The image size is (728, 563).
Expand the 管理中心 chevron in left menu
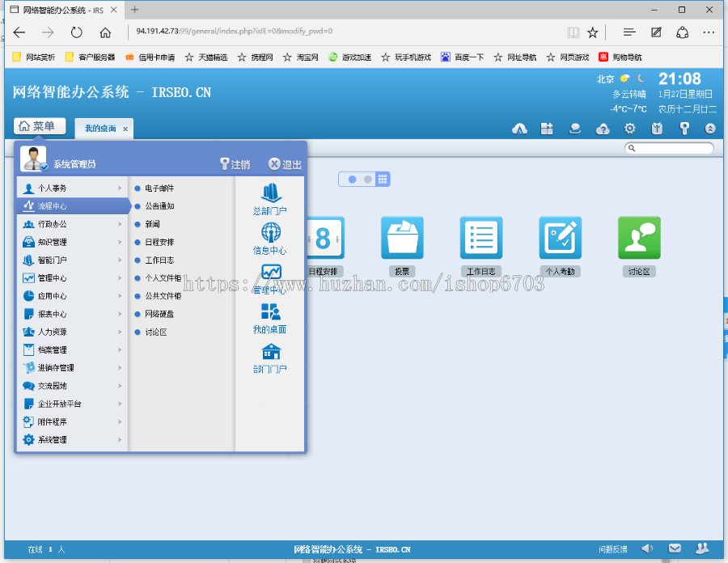(120, 278)
